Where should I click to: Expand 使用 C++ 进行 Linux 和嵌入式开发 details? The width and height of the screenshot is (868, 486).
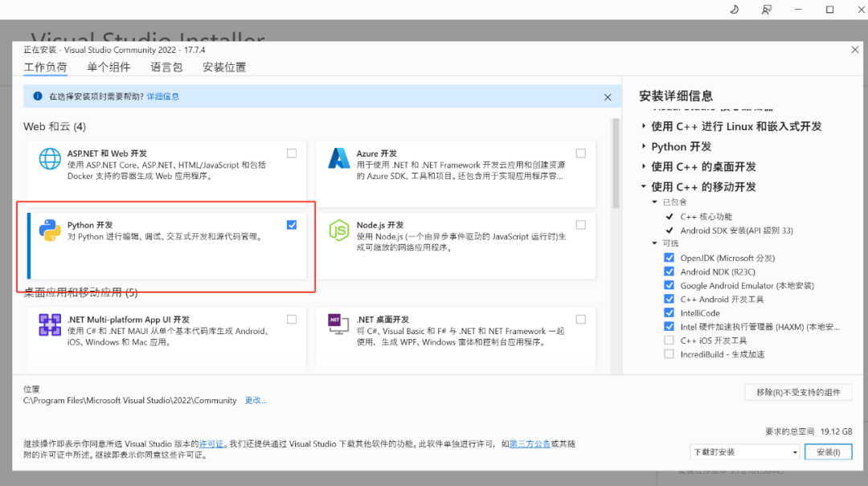(643, 126)
